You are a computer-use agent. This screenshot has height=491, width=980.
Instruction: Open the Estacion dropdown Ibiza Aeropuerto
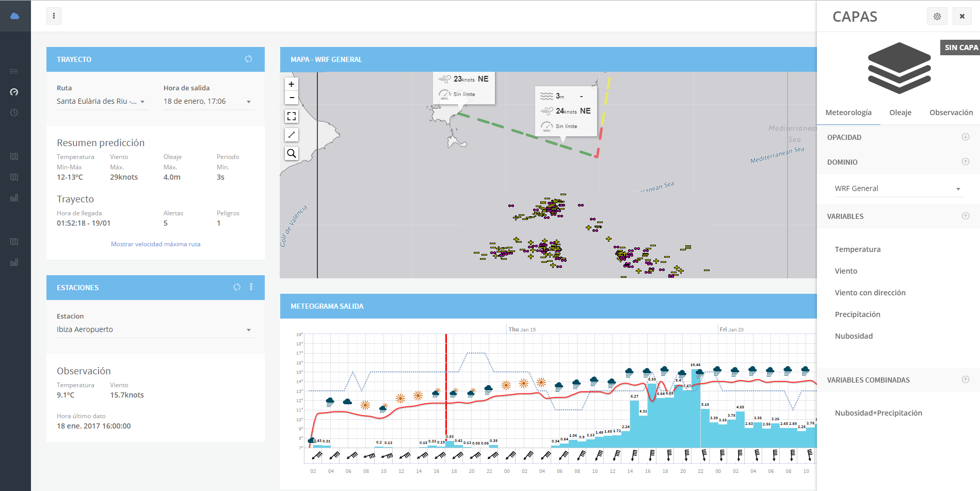click(155, 330)
